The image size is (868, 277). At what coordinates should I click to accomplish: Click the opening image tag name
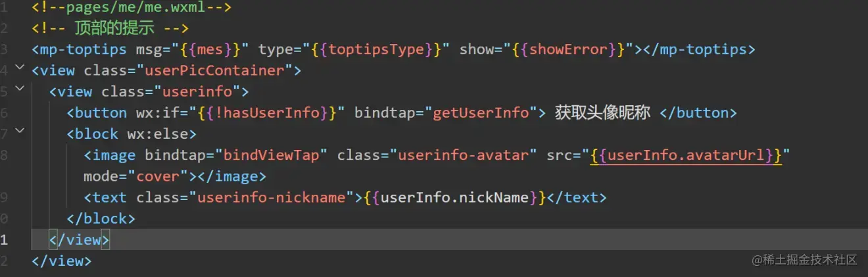click(114, 155)
